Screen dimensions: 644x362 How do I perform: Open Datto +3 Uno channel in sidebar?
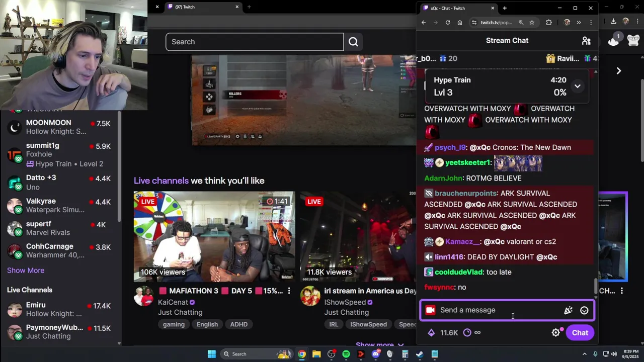pyautogui.click(x=60, y=182)
